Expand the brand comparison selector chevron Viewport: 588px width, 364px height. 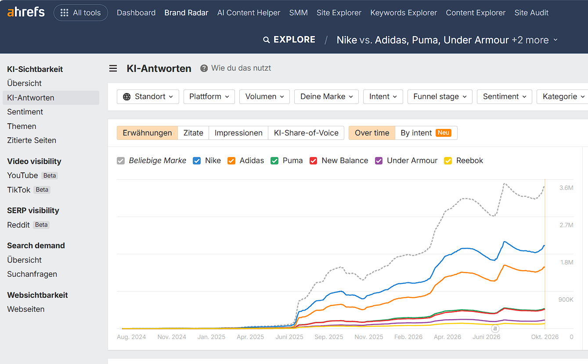pyautogui.click(x=556, y=40)
